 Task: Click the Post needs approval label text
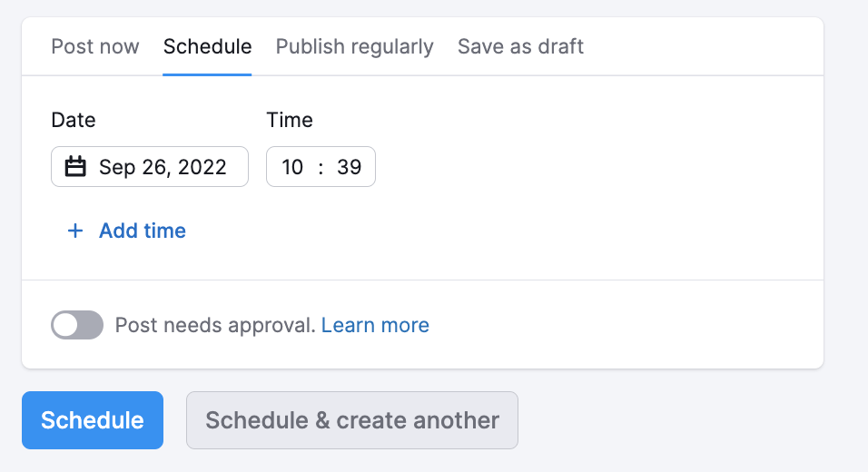pyautogui.click(x=215, y=325)
